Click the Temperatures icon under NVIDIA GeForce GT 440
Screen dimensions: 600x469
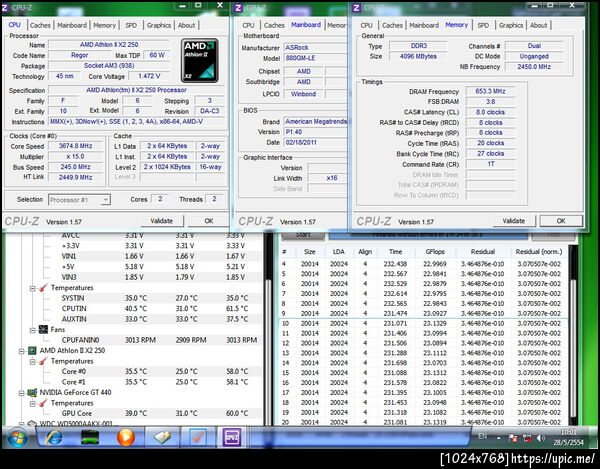click(x=44, y=403)
